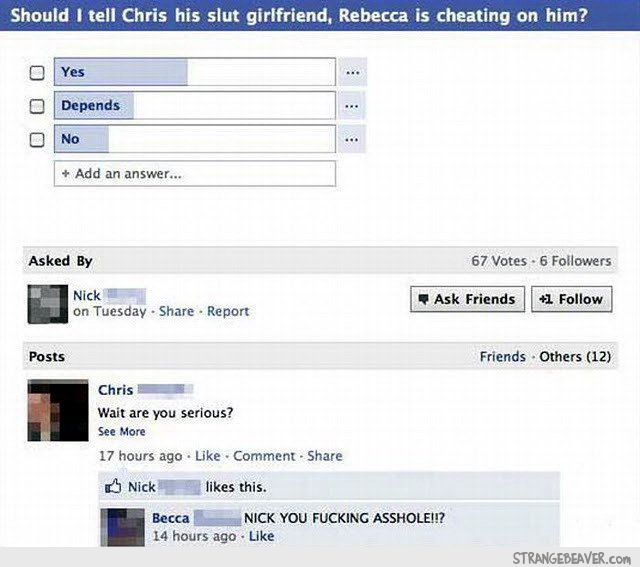This screenshot has height=567, width=640.
Task: Click the Ask Friends button
Action: point(467,299)
